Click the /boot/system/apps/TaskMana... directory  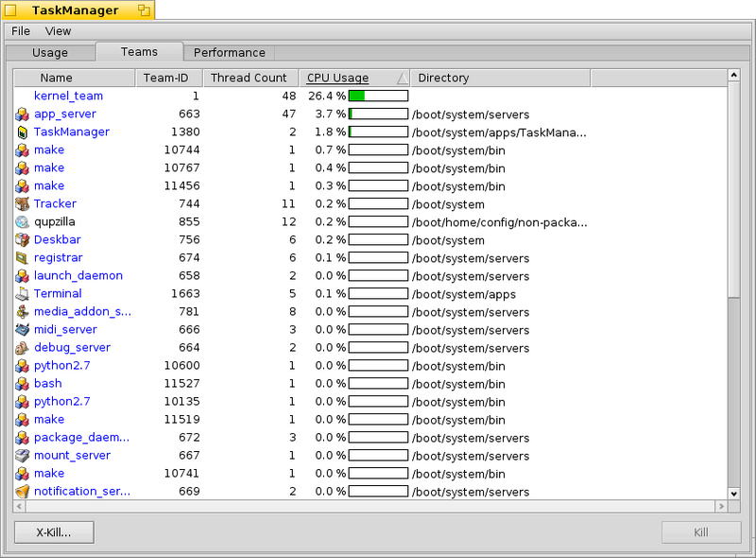pyautogui.click(x=499, y=132)
